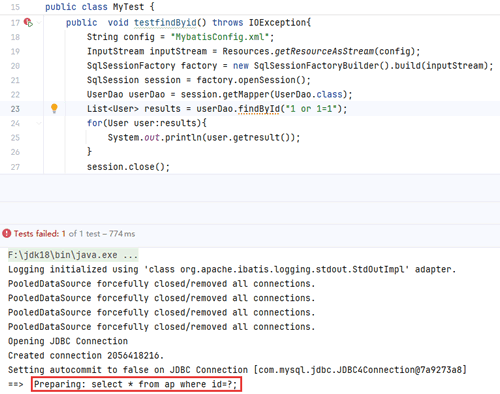
Task: Click the 'Logging initialized using' console line
Action: point(232,269)
